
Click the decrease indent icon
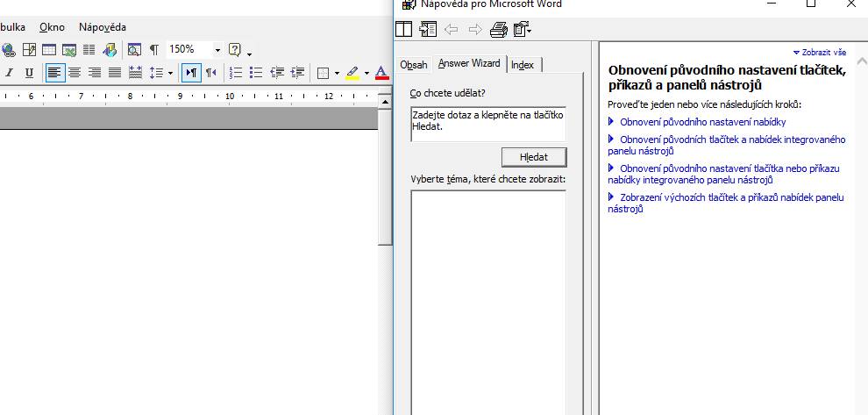click(277, 73)
